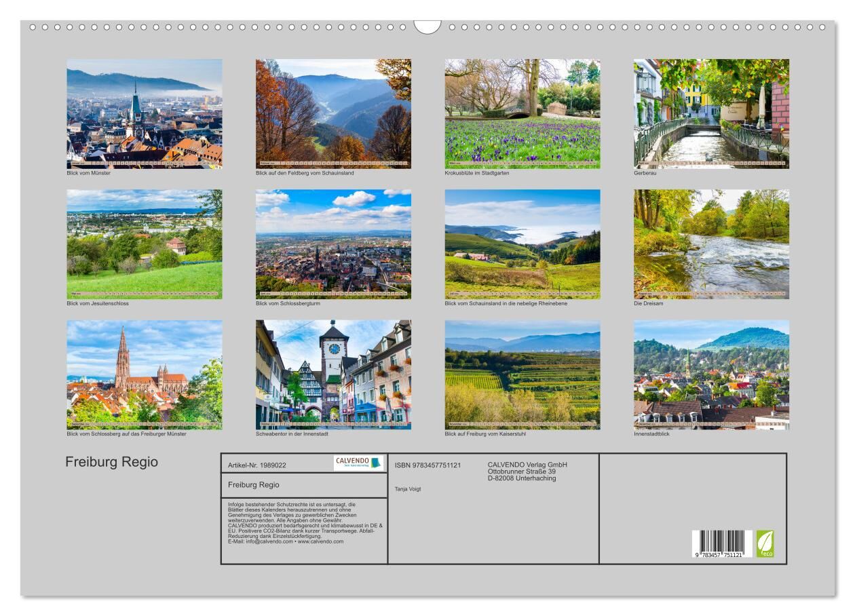Click the green eco leaf icon
Image resolution: width=855 pixels, height=616 pixels.
pos(765,543)
